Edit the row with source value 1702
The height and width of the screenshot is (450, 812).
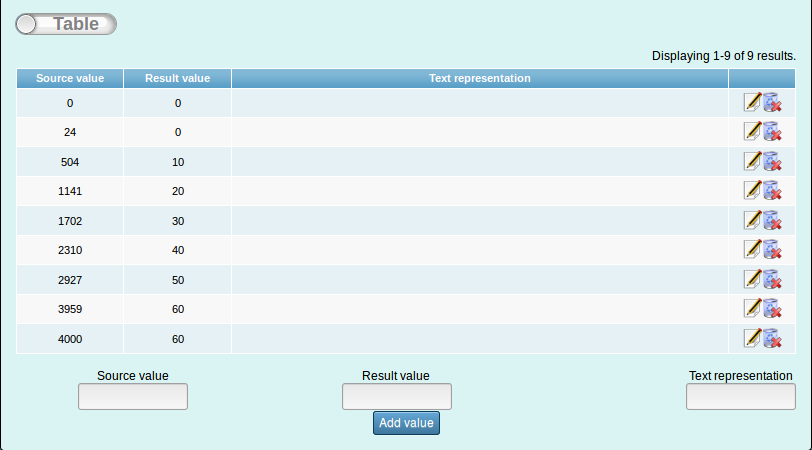753,220
